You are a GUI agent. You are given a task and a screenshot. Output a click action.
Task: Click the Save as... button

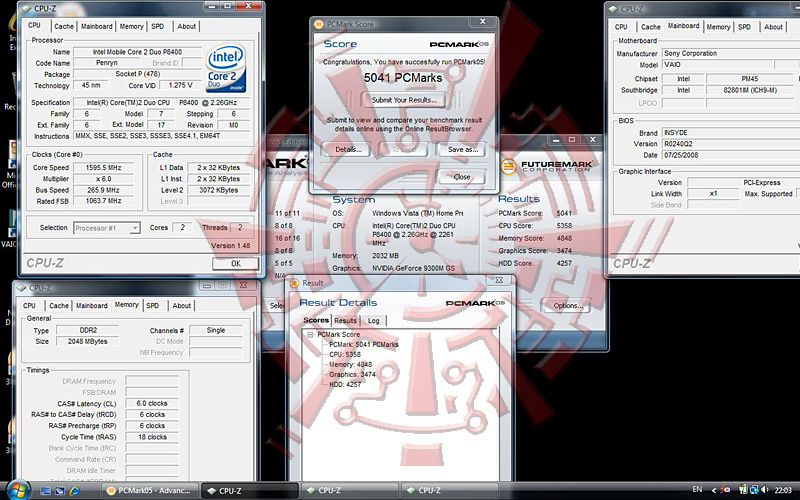(x=463, y=149)
